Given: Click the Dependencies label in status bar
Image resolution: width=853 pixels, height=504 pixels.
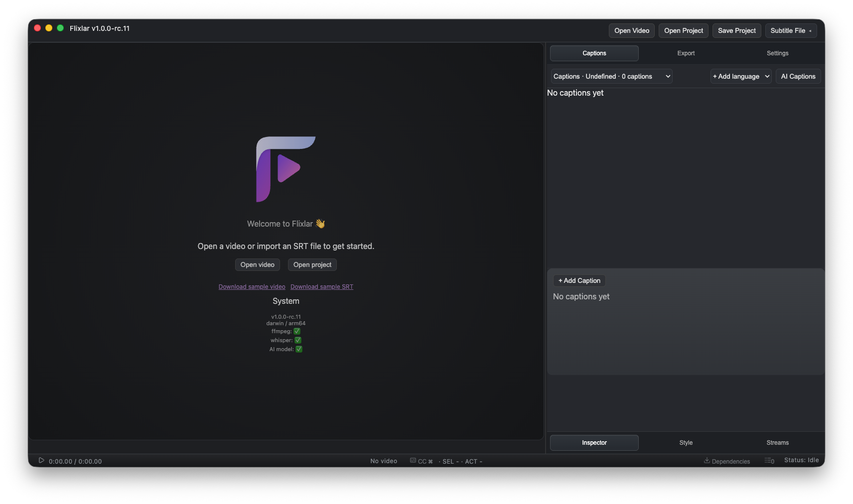Looking at the screenshot, I should (731, 461).
